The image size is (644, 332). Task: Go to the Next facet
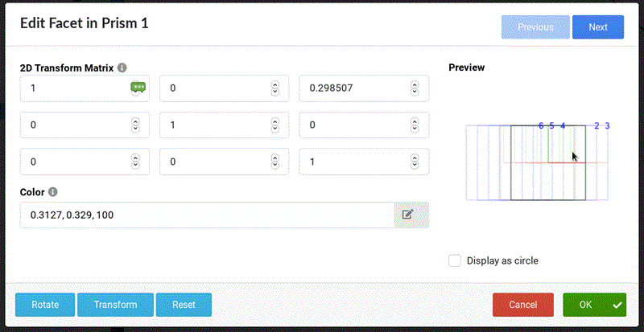click(x=597, y=27)
